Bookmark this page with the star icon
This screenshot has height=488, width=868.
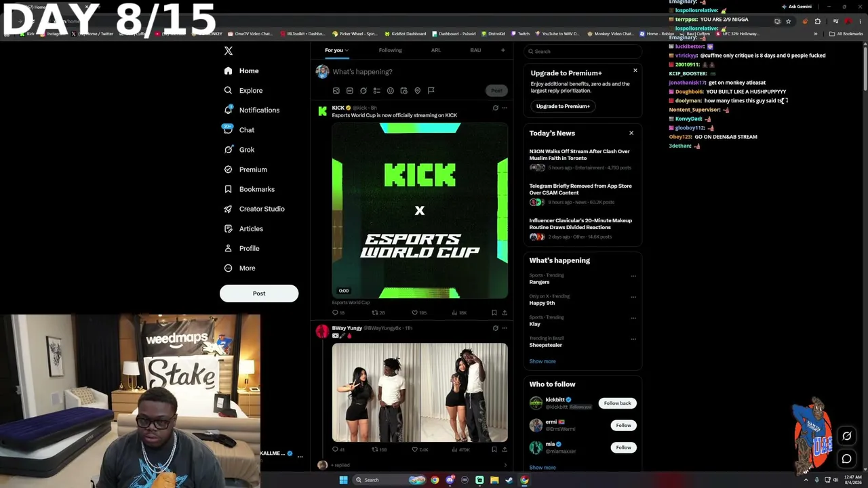point(788,21)
